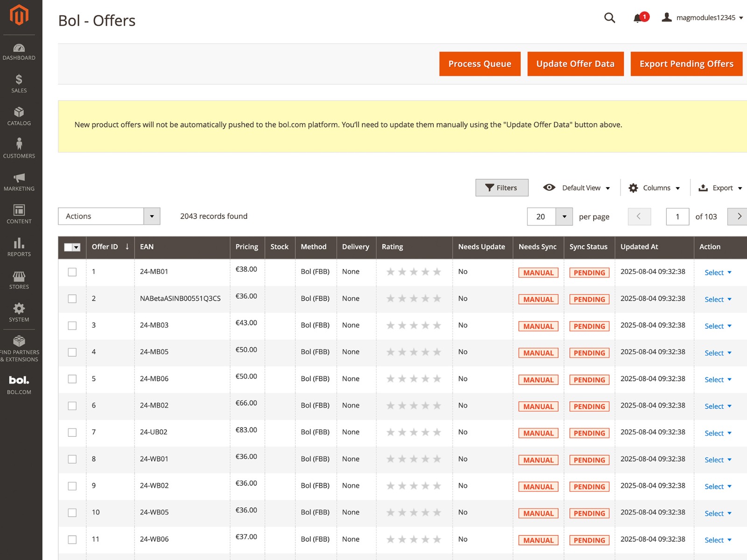Tick the checkbox for offer 7

click(72, 432)
